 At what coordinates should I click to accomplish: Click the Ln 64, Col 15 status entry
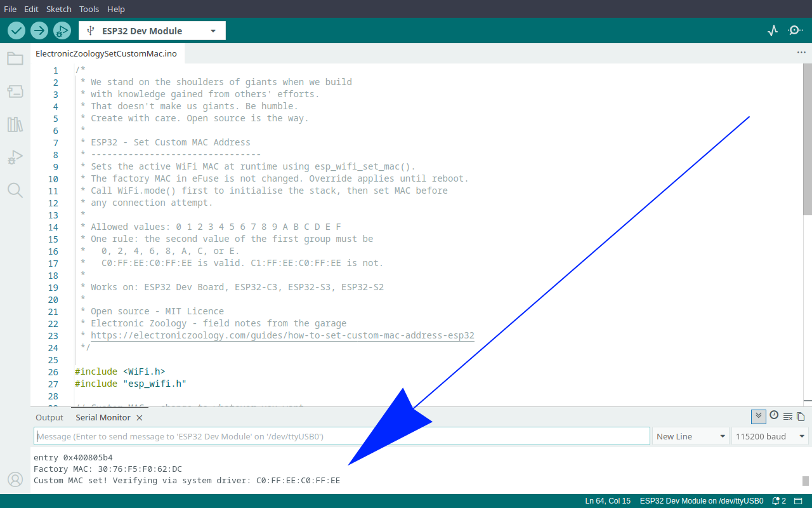608,501
